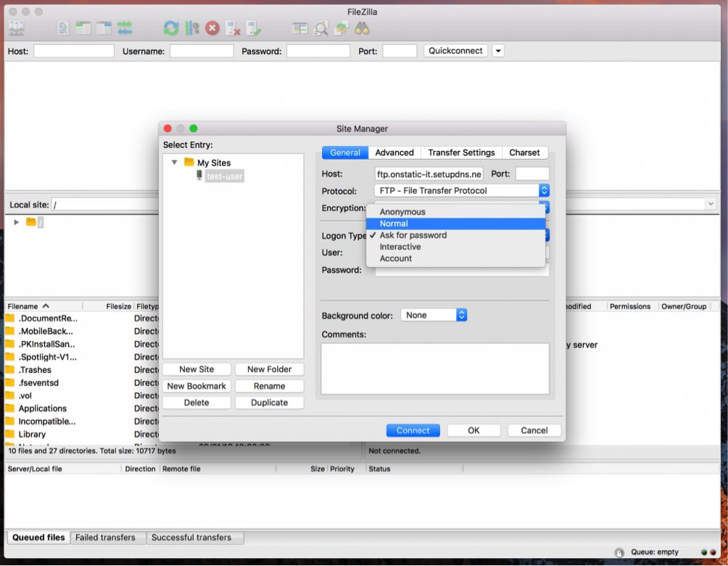Click the queue status icon in status bar
The height and width of the screenshot is (566, 728).
[x=619, y=552]
